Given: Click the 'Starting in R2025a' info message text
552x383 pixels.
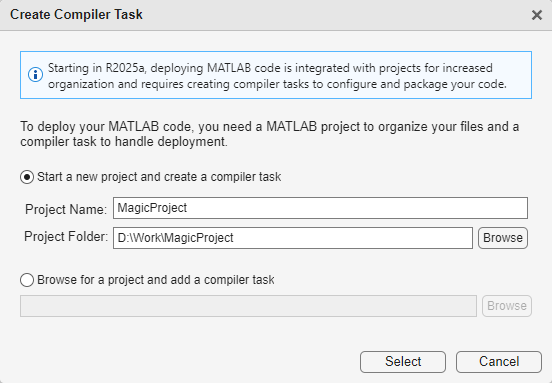Looking at the screenshot, I should (277, 76).
